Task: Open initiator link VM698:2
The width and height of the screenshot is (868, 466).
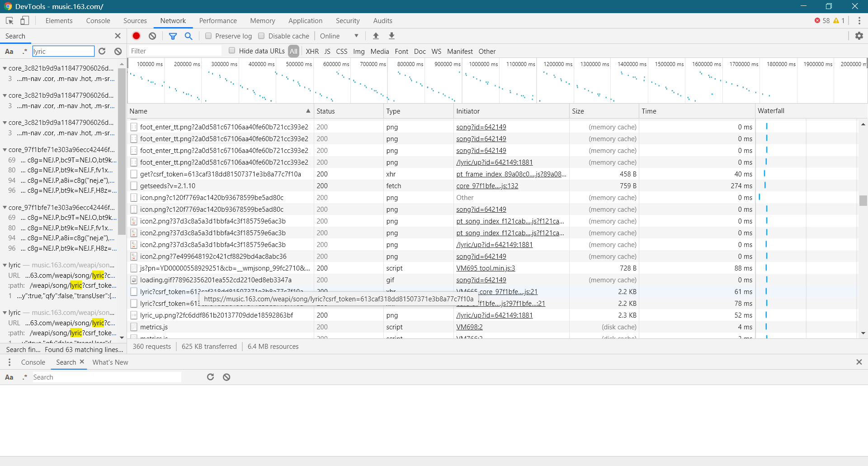Action: click(469, 327)
